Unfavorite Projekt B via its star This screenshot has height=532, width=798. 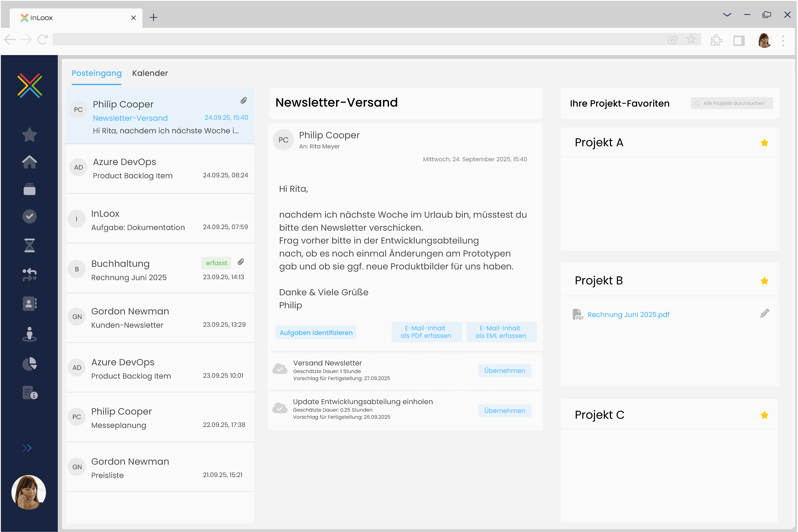click(x=765, y=281)
